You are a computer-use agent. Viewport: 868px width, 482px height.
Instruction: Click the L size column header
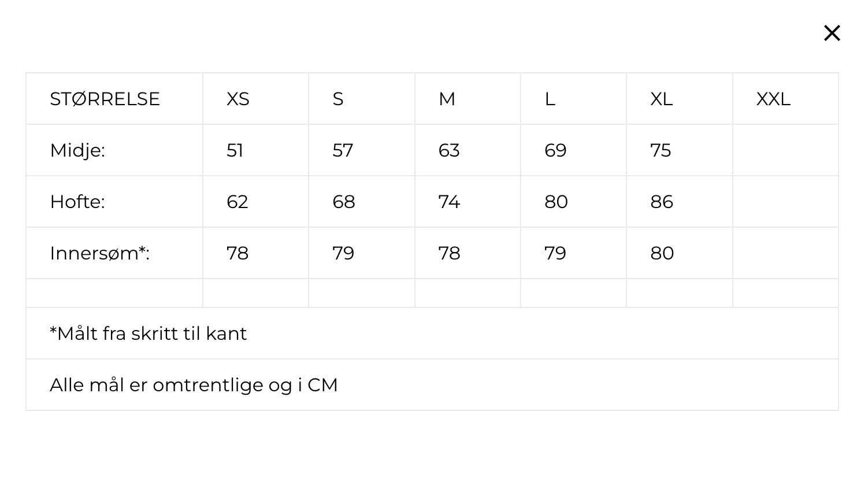550,99
